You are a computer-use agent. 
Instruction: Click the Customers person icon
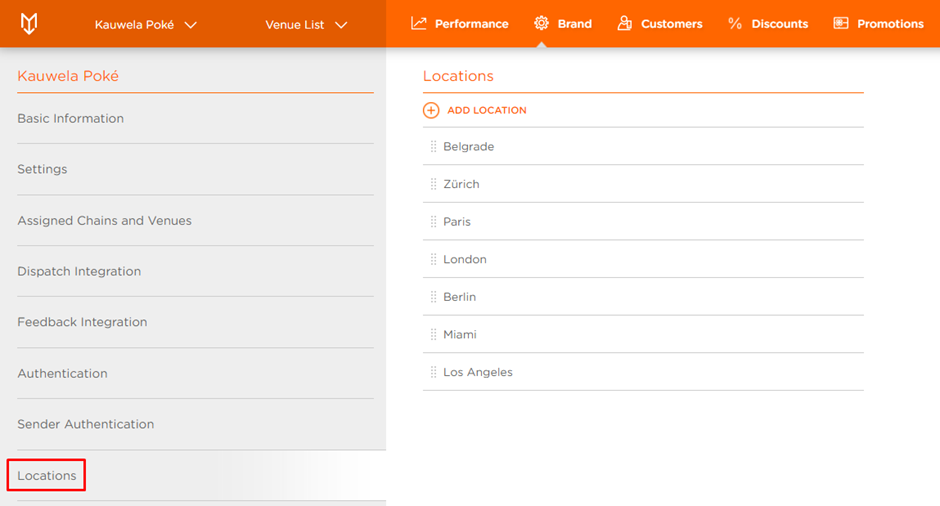(x=625, y=23)
